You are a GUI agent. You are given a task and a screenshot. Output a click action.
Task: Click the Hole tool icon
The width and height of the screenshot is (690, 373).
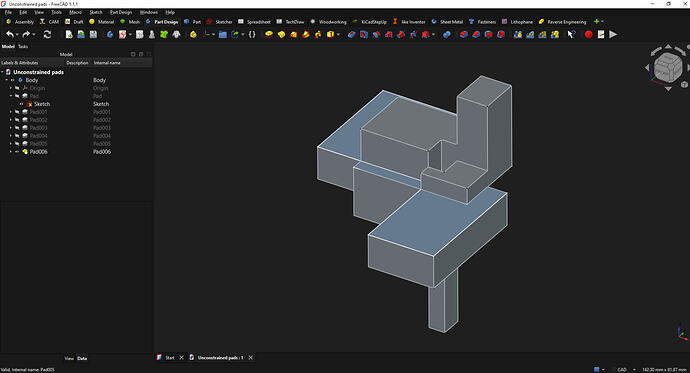click(363, 34)
